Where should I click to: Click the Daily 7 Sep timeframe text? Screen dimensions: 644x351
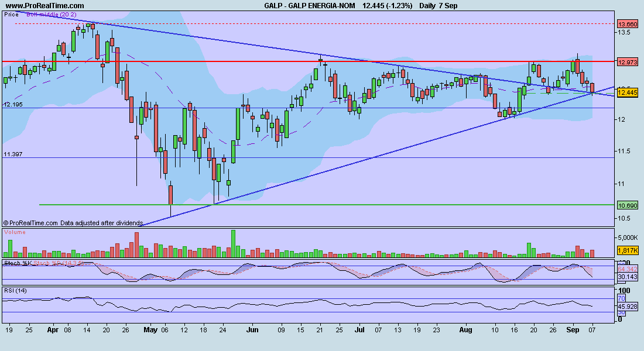[439, 6]
